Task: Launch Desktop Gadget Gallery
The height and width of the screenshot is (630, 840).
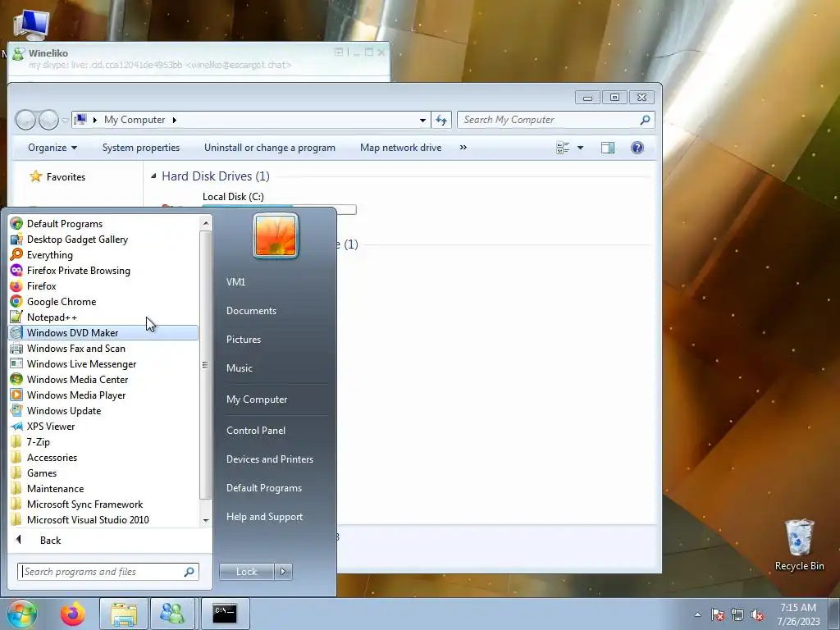Action: (x=103, y=240)
